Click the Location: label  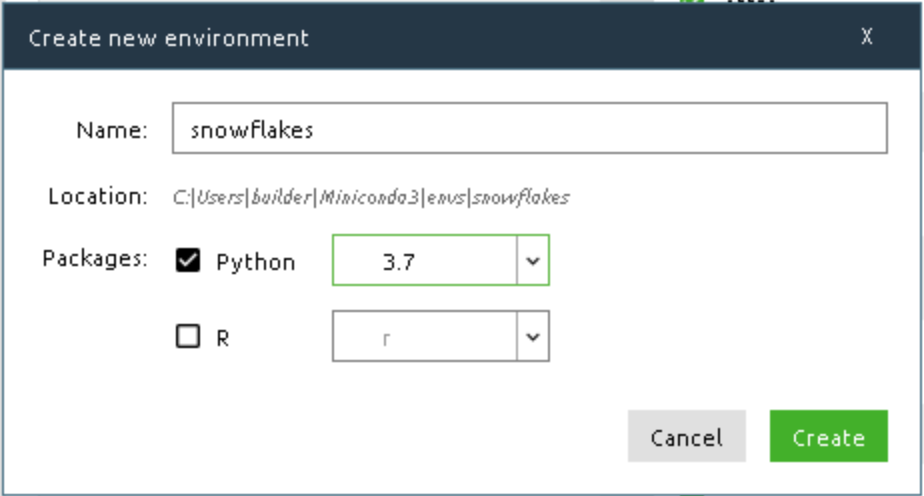pyautogui.click(x=98, y=196)
